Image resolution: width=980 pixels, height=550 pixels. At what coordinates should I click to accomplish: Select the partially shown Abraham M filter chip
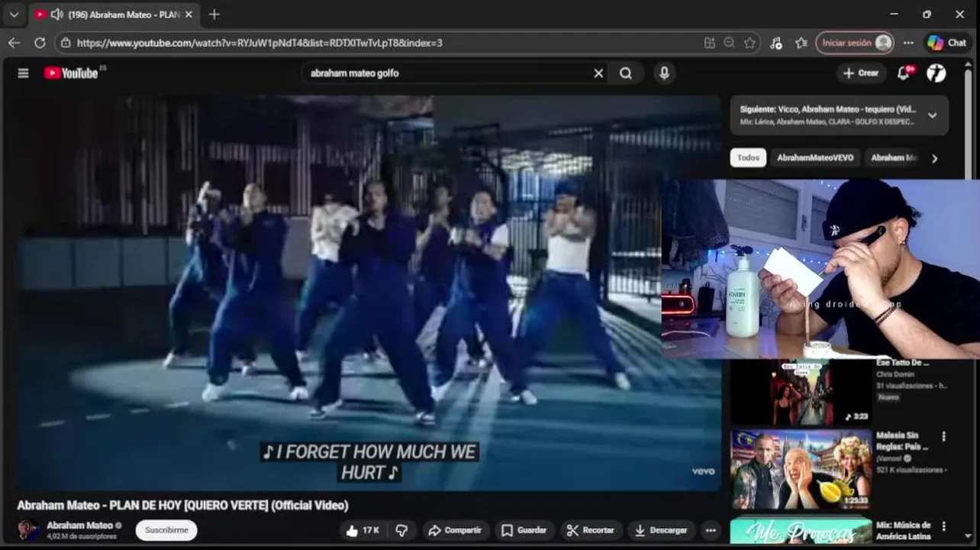pyautogui.click(x=894, y=157)
